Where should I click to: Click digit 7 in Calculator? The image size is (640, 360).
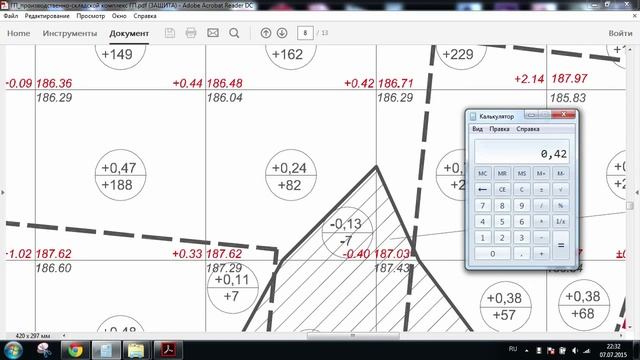tap(482, 205)
